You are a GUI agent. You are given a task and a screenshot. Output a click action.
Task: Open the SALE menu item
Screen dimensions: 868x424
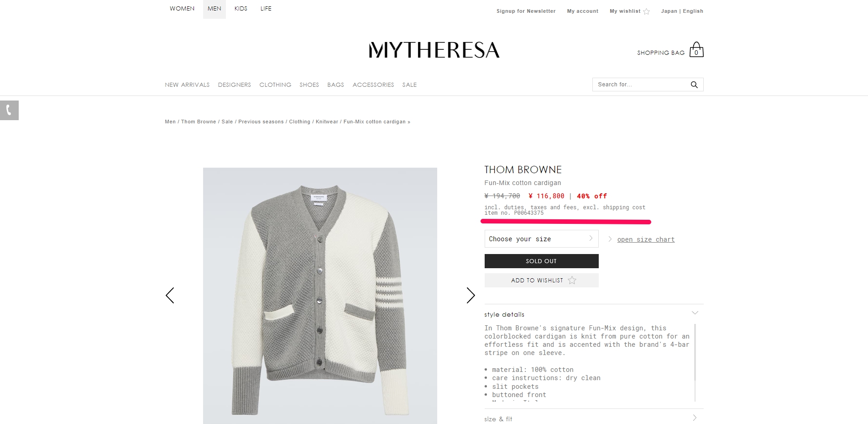pos(409,85)
